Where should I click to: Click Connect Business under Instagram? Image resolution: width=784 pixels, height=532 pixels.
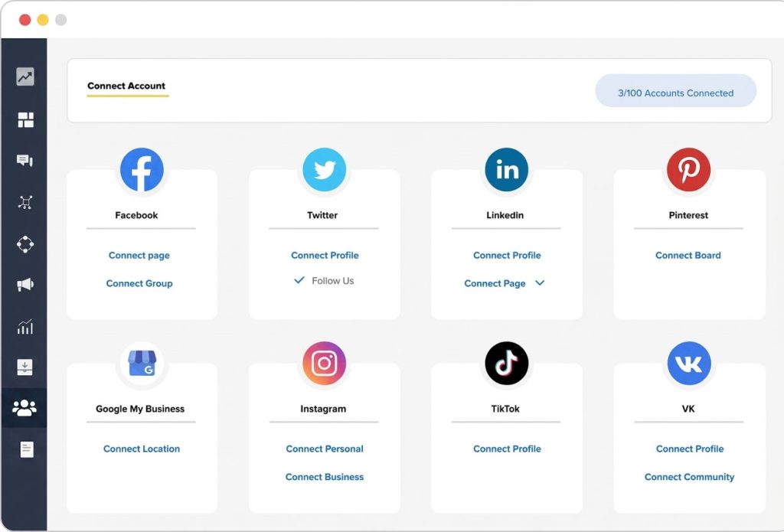[x=325, y=477]
